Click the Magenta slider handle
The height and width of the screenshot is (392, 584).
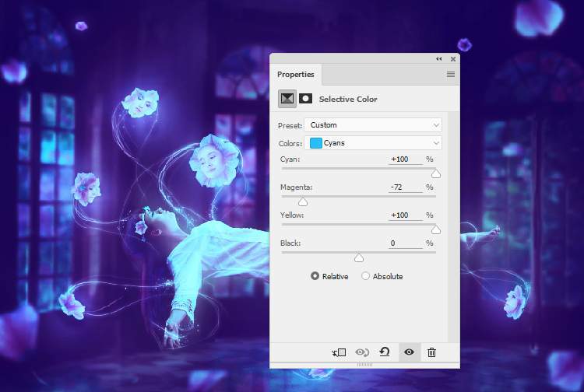pos(303,201)
